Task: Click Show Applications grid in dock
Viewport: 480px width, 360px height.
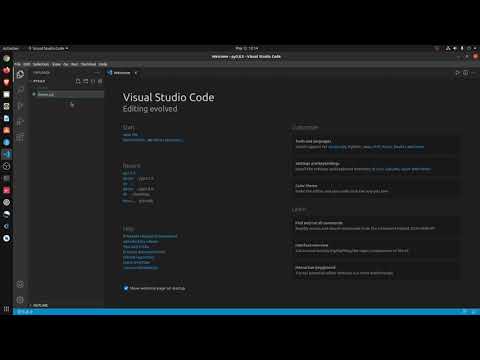Action: coord(6,309)
